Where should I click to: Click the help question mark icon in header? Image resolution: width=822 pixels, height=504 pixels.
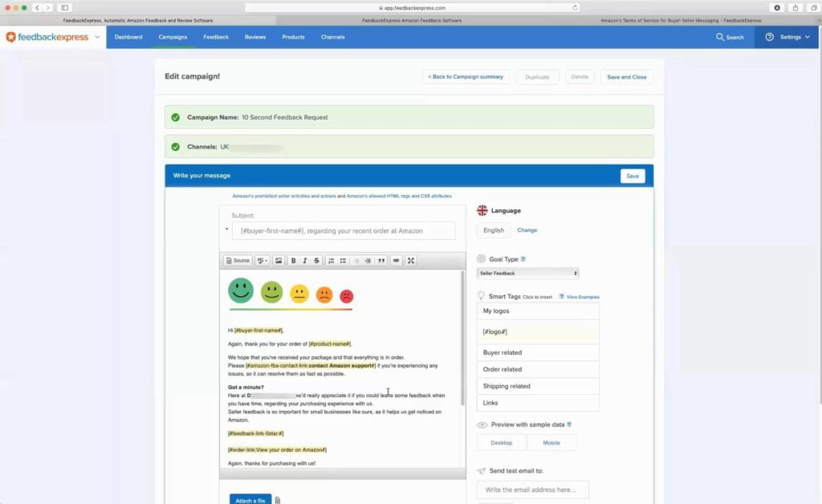[769, 37]
